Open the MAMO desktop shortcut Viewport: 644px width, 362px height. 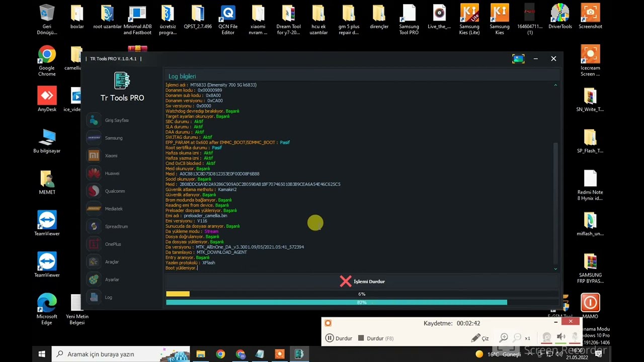[x=590, y=306]
